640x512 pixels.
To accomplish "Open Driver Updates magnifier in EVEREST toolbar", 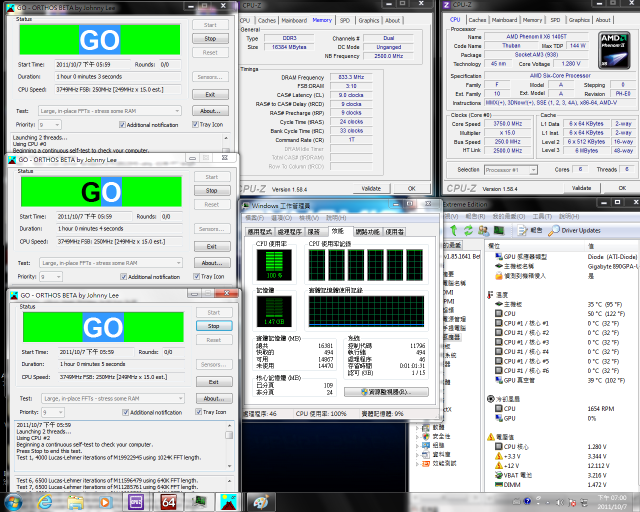I will pos(553,230).
